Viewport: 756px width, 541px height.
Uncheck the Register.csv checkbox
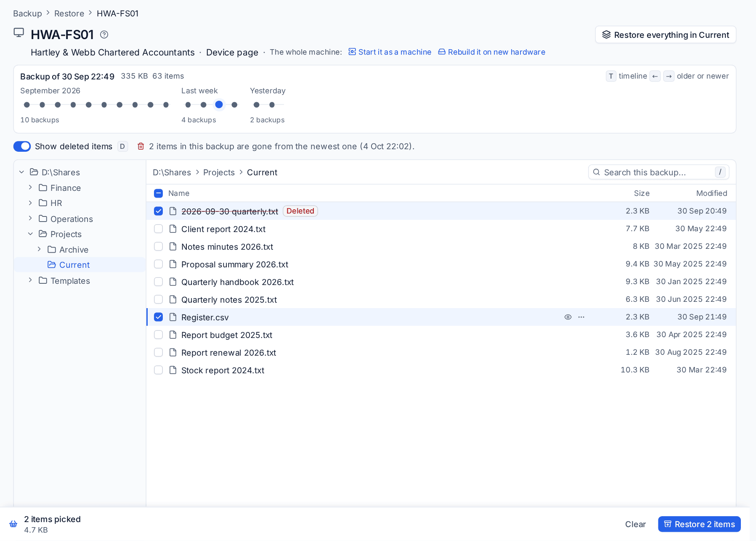(x=158, y=317)
